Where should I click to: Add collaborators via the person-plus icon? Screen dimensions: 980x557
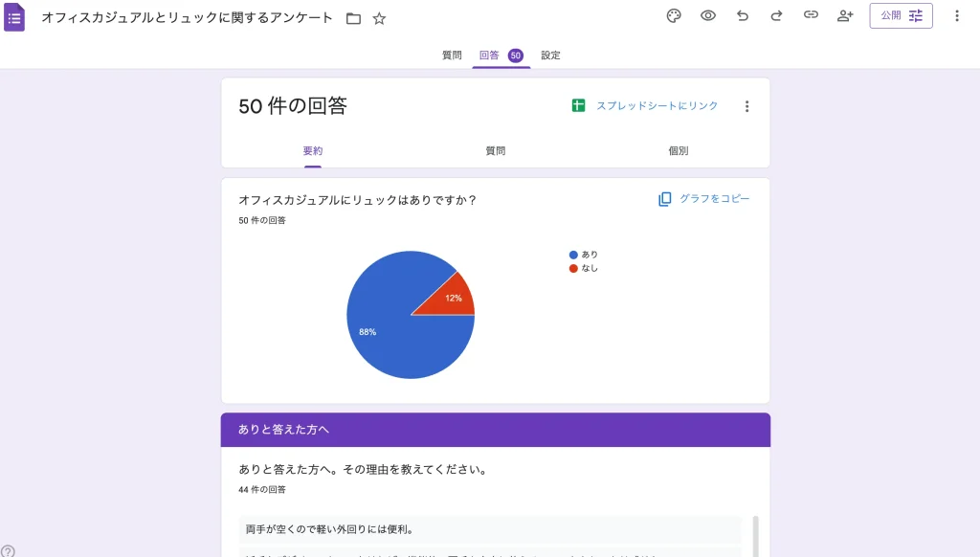tap(844, 15)
